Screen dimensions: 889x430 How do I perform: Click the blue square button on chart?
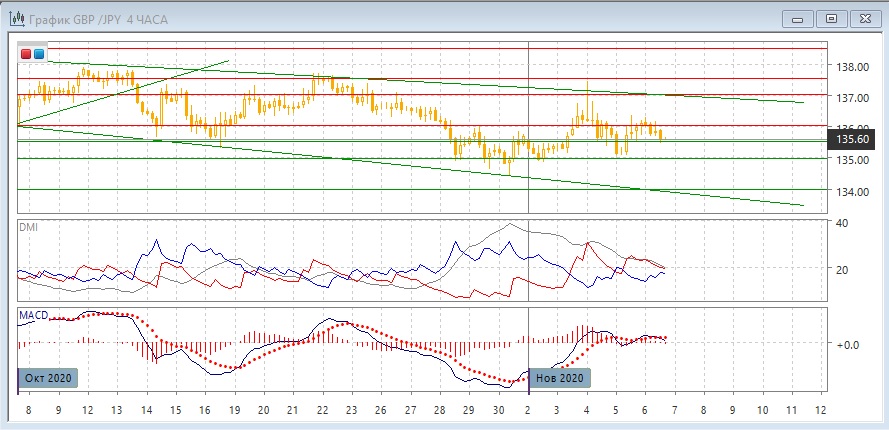point(39,53)
